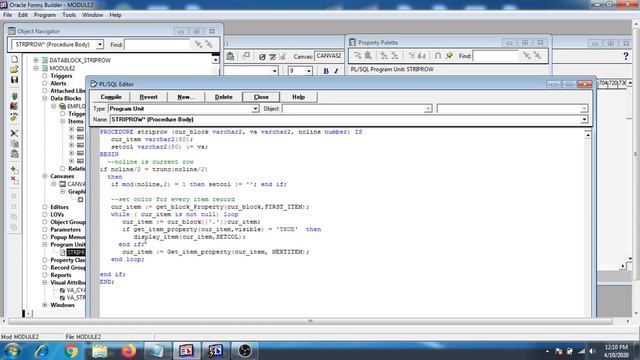Click the Find field in Property Palette
The height and width of the screenshot is (360, 640).
coord(496,56)
